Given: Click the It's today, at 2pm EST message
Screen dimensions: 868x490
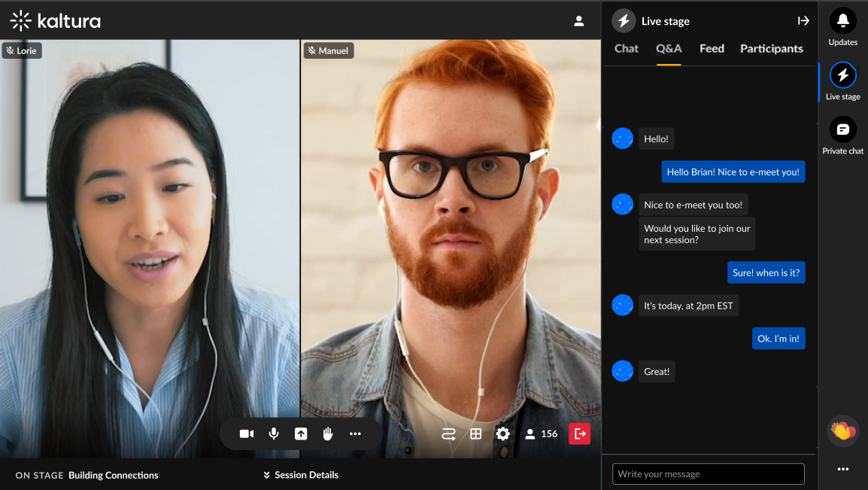Looking at the screenshot, I should coord(688,306).
